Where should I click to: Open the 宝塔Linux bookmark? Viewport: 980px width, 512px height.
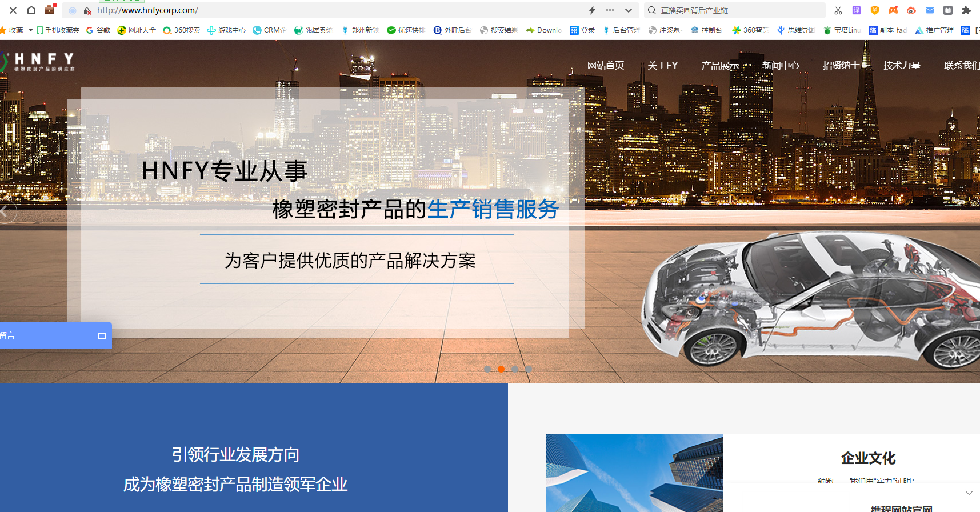click(x=842, y=30)
